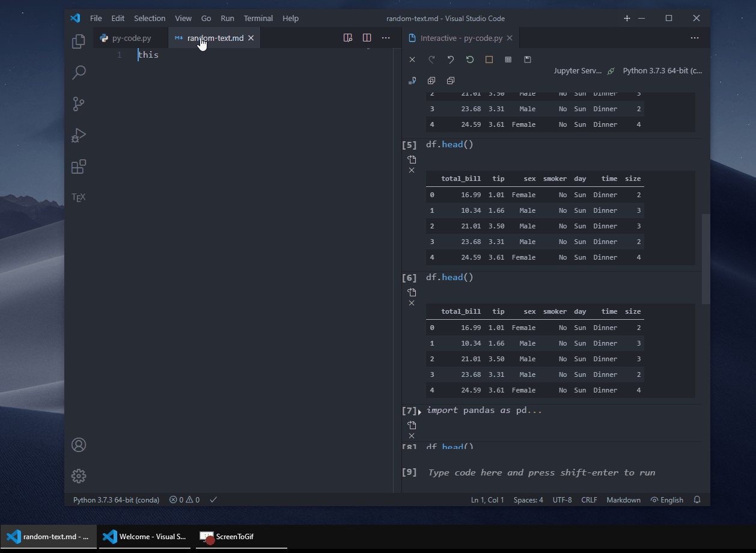Close the random-text.md tab
The image size is (756, 553).
251,38
